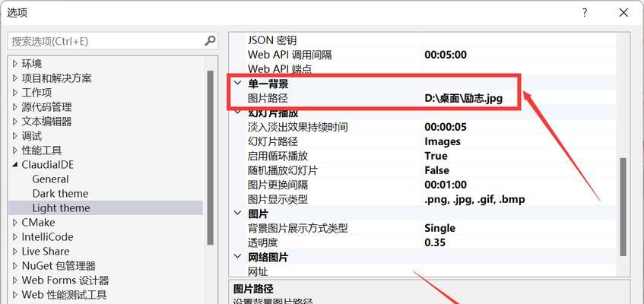This screenshot has height=304, width=644.
Task: Edit the .png, .jpg, .gif, .bmp value
Action: tap(474, 200)
